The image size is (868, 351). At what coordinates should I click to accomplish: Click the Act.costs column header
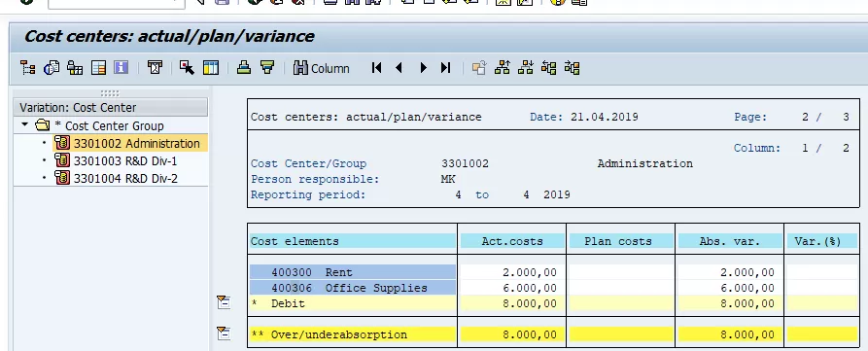coord(512,241)
